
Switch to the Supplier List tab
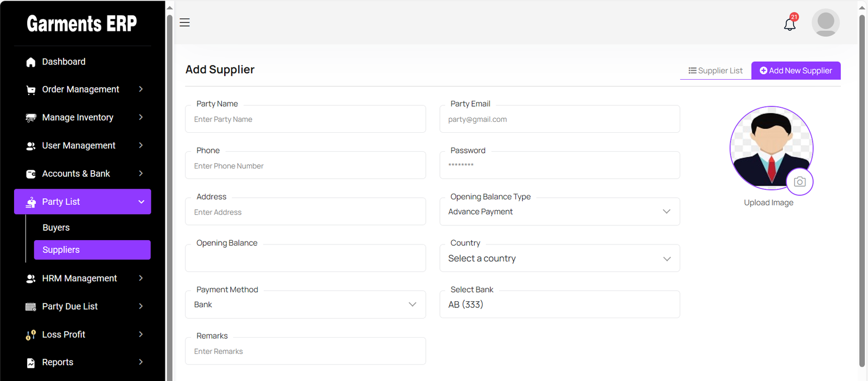(x=716, y=70)
